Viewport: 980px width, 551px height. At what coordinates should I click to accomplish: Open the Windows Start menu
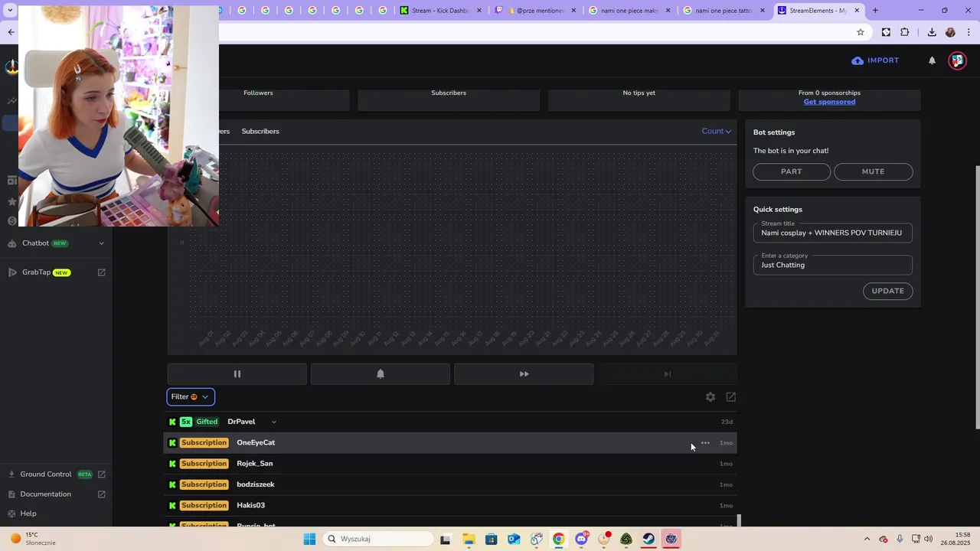[309, 539]
